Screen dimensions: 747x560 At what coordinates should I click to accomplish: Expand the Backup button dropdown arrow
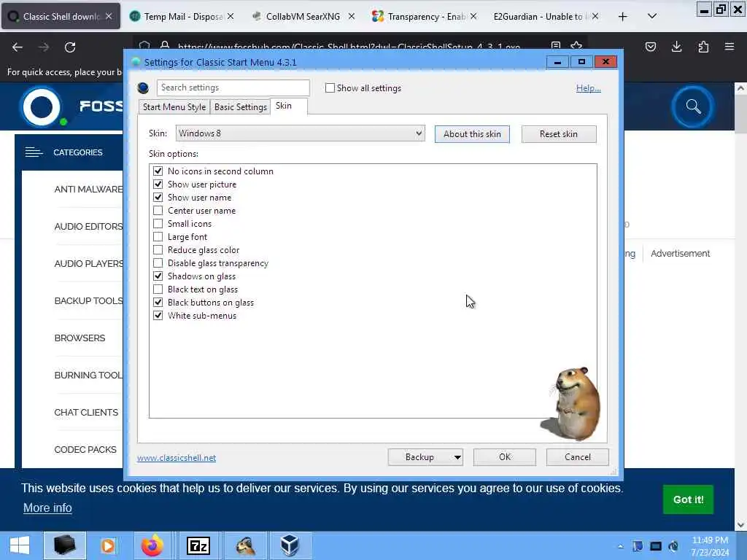[457, 457]
